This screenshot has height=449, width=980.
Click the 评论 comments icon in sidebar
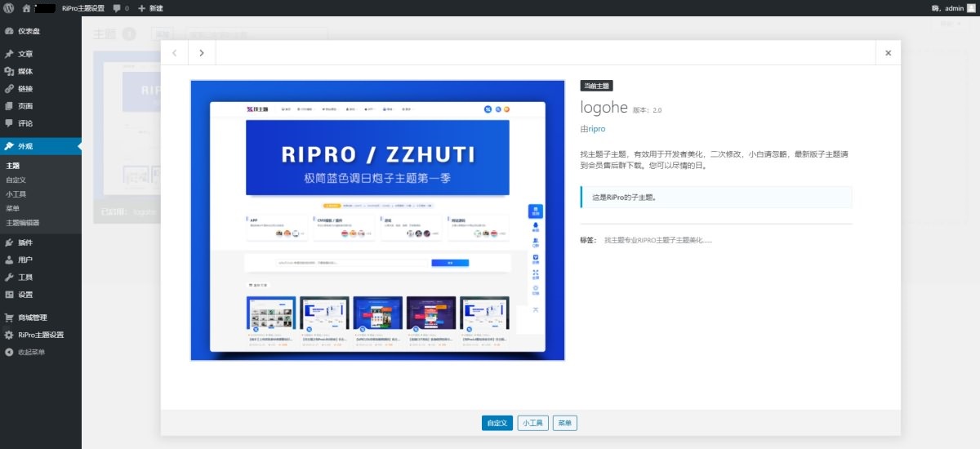[9, 123]
